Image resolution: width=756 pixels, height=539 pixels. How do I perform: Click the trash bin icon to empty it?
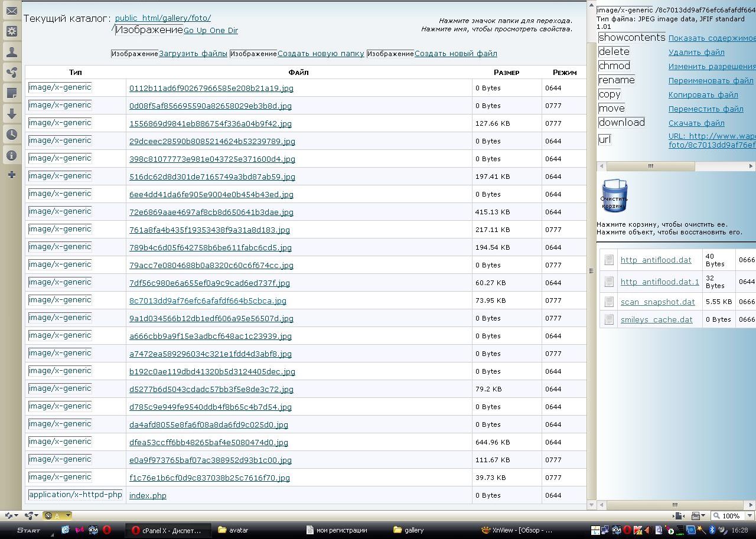614,195
